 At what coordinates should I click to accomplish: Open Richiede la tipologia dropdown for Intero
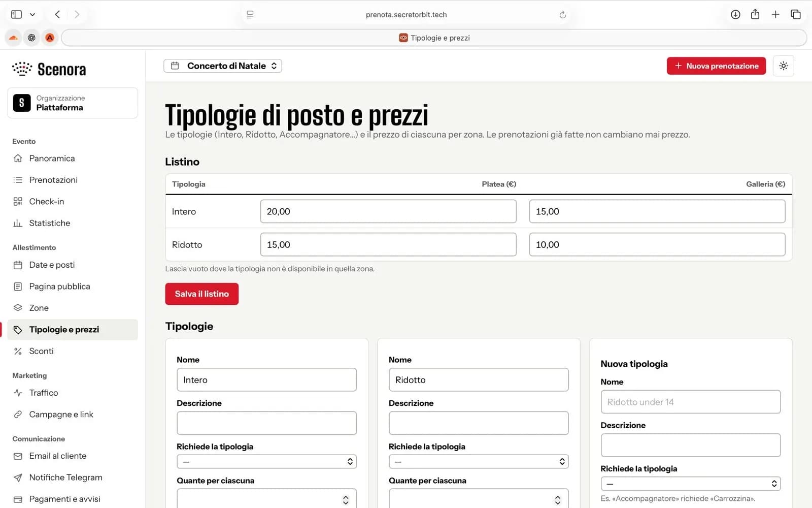tap(266, 462)
